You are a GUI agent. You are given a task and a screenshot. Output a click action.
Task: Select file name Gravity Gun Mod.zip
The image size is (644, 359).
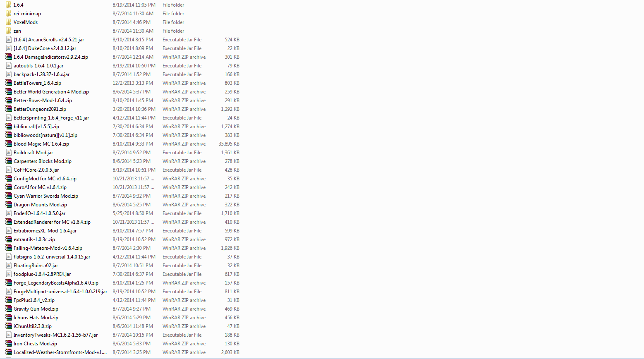tap(36, 309)
